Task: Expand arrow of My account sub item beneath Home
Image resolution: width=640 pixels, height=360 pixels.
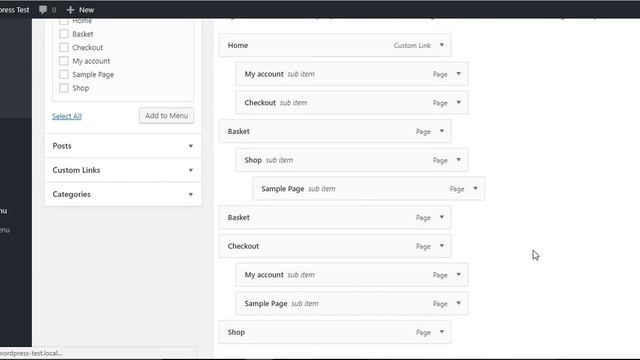Action: tap(458, 74)
